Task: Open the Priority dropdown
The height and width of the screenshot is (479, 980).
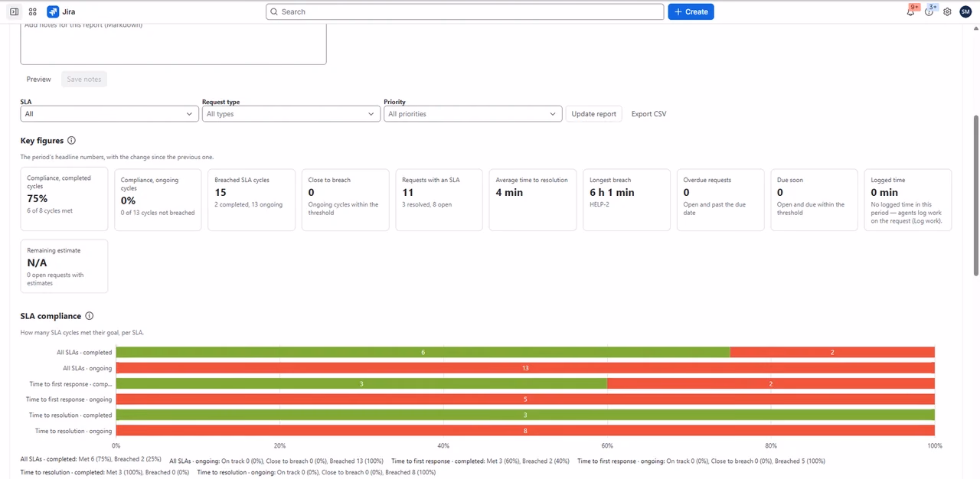Action: click(473, 114)
